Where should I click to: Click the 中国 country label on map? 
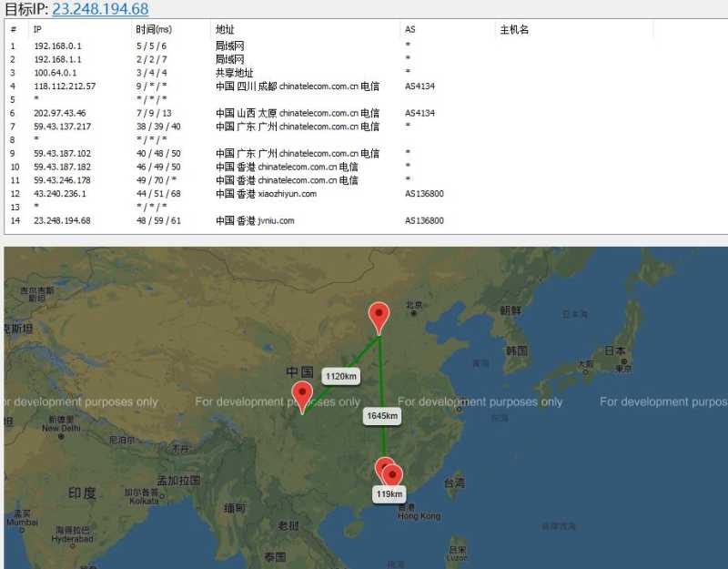(x=300, y=372)
